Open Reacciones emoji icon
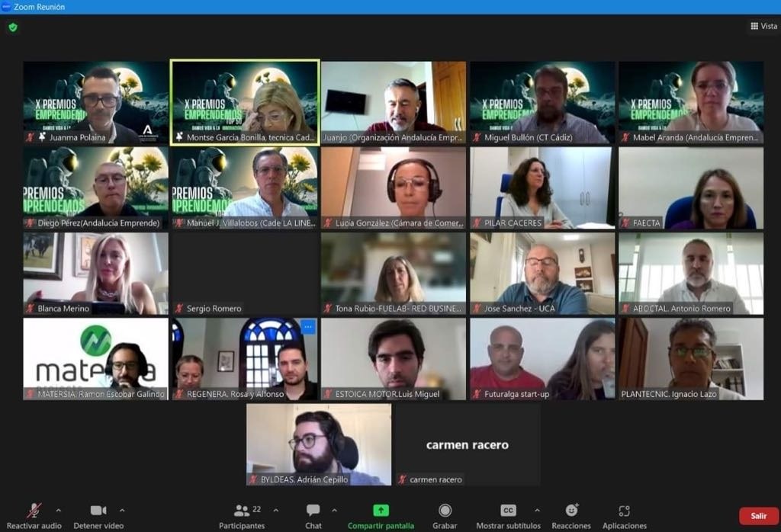The image size is (781, 532). click(x=571, y=511)
